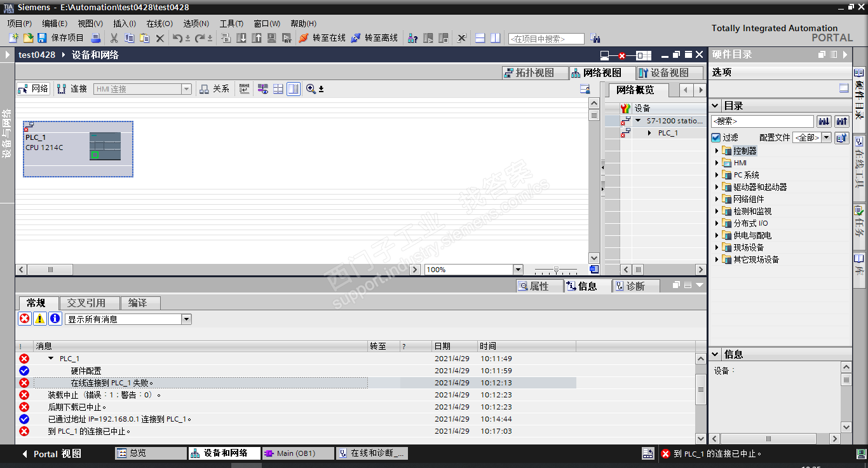Image resolution: width=868 pixels, height=468 pixels.
Task: Click the Zoom in magnifier icon
Action: point(311,89)
